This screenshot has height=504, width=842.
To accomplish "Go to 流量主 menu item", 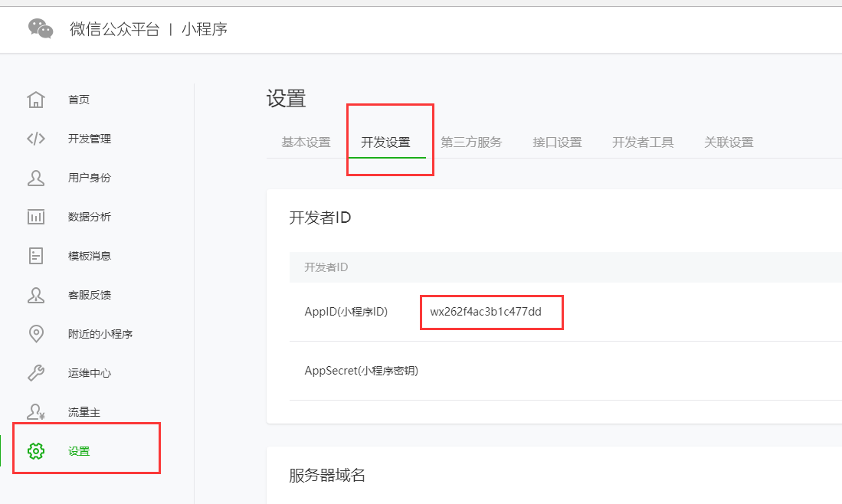I will click(84, 412).
